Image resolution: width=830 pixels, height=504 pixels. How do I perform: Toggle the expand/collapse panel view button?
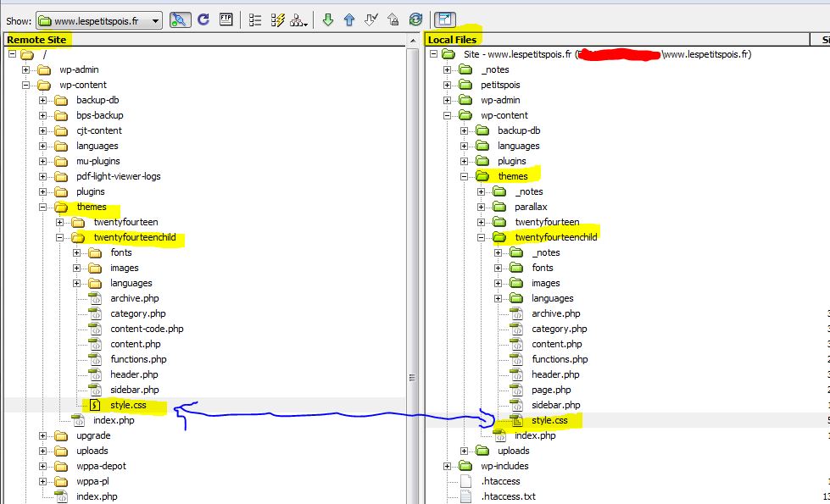point(443,19)
